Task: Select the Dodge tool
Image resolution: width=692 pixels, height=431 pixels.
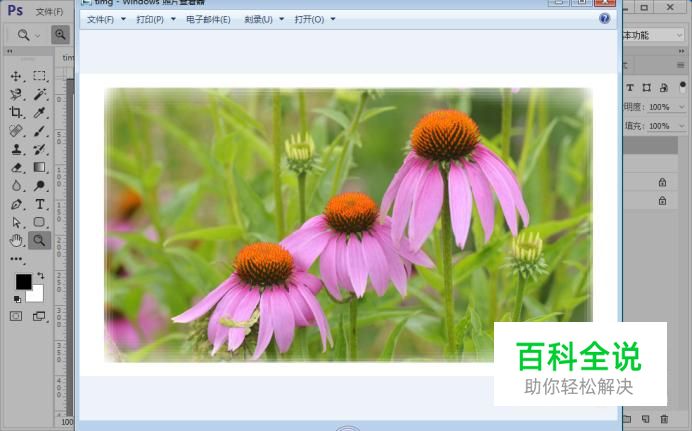Action: pyautogui.click(x=39, y=186)
